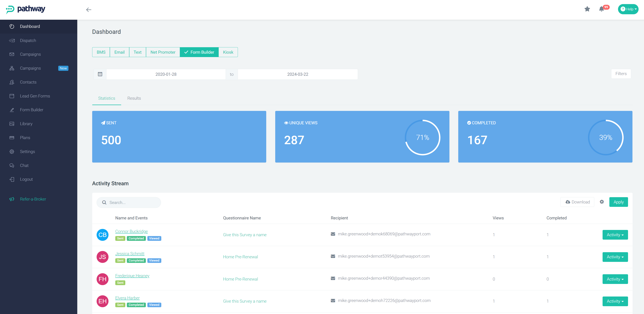
Task: Open the Jessica Schmitt contact link
Action: [x=130, y=253]
